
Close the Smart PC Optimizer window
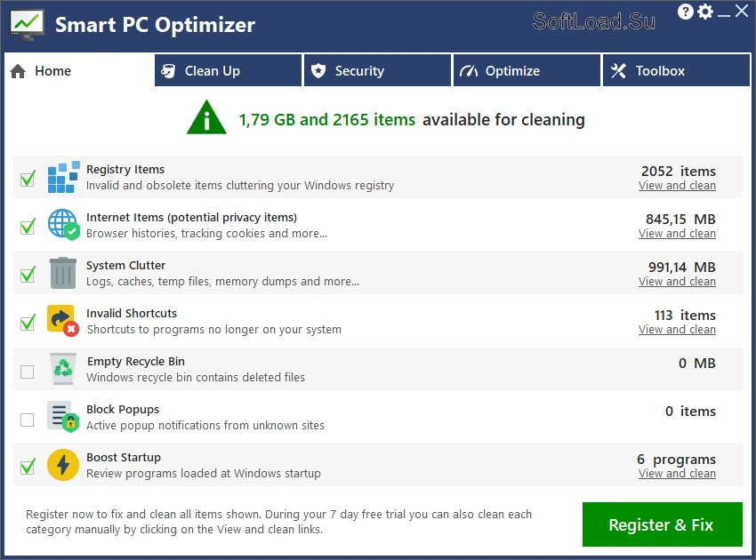coord(742,11)
